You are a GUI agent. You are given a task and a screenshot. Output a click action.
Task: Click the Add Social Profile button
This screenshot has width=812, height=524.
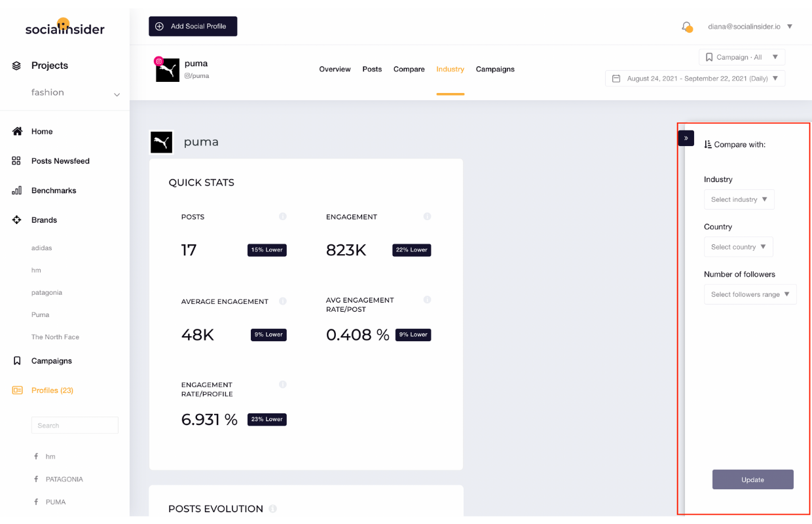pyautogui.click(x=193, y=26)
